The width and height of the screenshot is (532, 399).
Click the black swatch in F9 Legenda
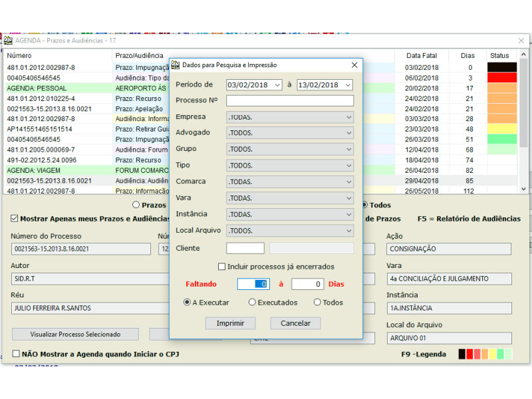(x=462, y=354)
